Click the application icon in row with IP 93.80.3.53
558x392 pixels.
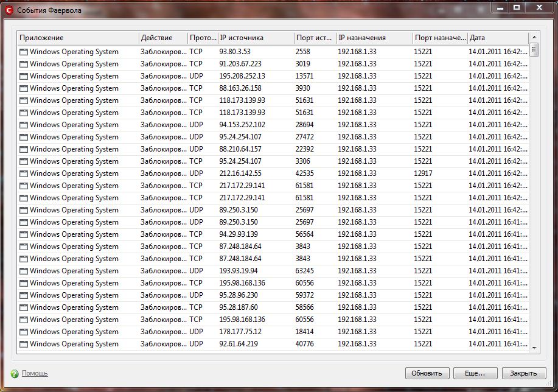tap(24, 52)
